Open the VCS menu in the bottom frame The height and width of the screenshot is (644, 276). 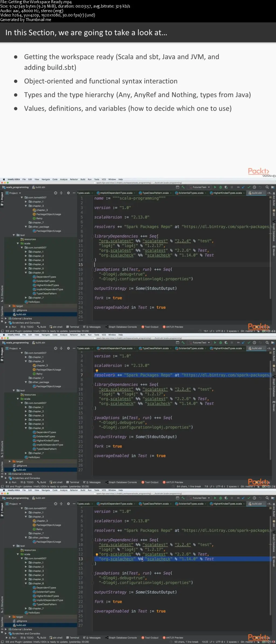[x=104, y=490]
